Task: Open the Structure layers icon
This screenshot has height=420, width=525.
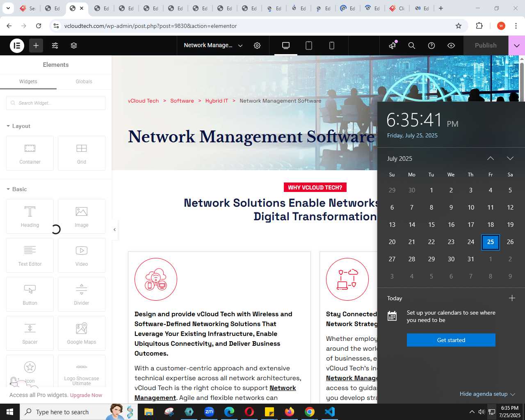Action: coord(74,46)
